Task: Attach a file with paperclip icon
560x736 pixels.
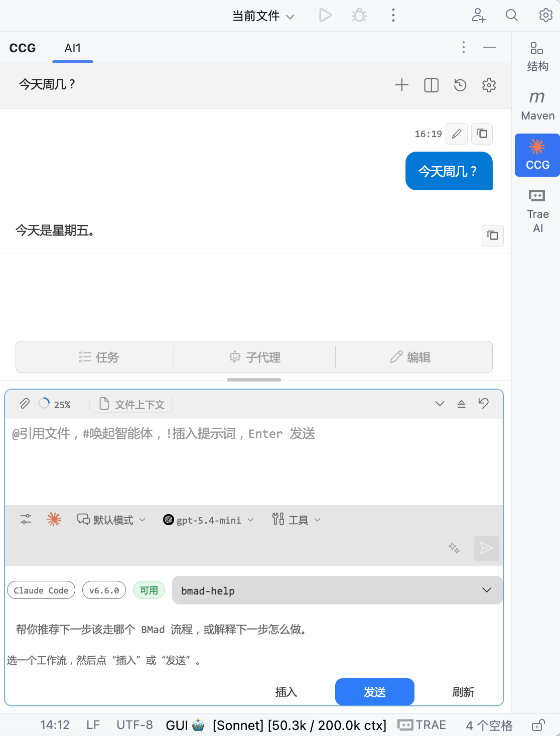Action: [x=25, y=404]
